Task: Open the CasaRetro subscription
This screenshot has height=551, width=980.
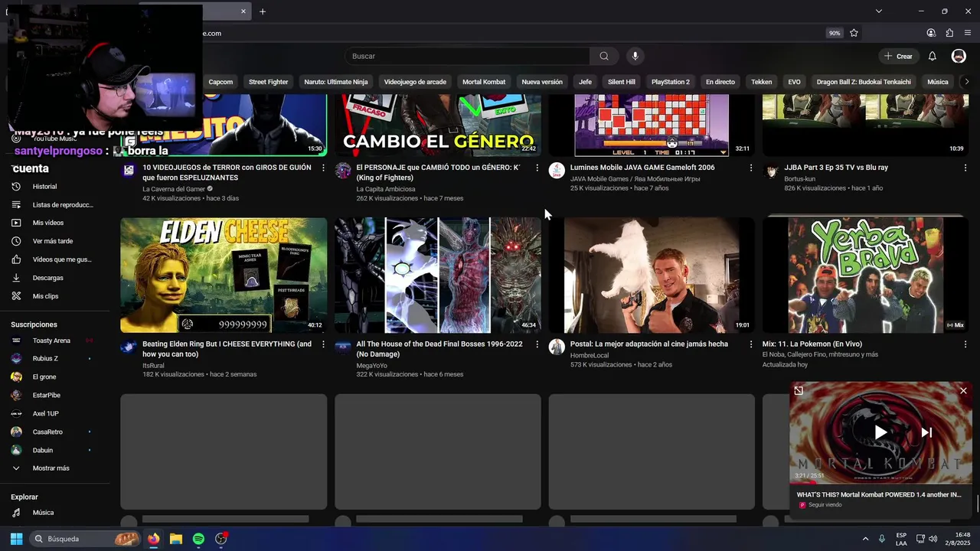Action: (55, 432)
